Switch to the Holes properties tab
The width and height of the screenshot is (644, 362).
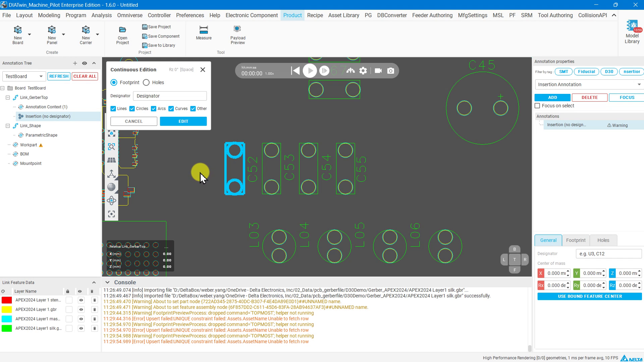click(603, 240)
